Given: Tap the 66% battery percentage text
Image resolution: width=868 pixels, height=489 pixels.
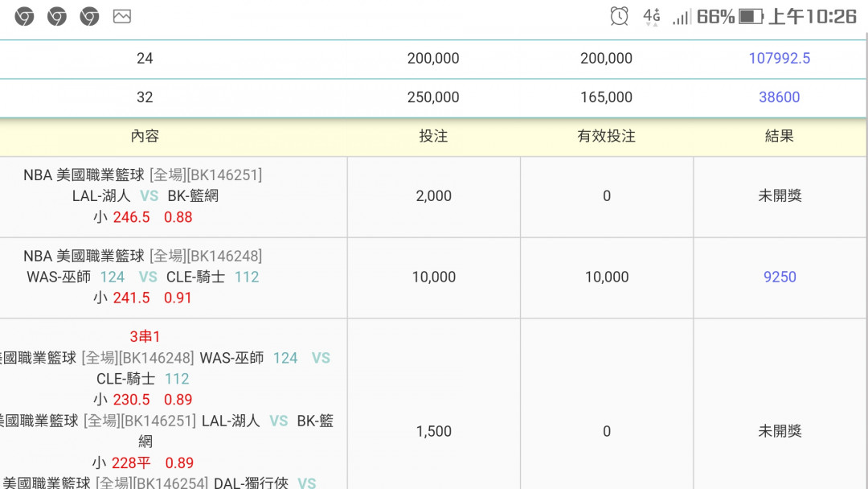Looking at the screenshot, I should pyautogui.click(x=715, y=17).
